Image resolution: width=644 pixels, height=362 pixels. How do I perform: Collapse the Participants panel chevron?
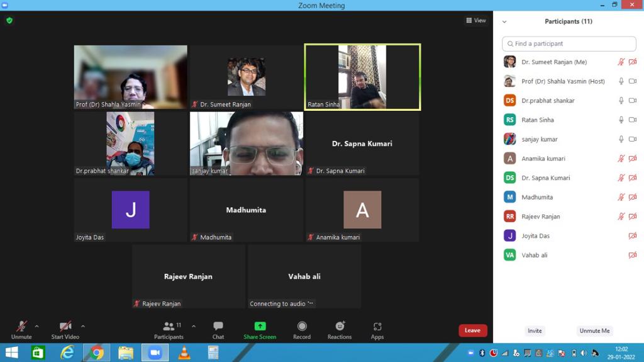pos(504,21)
